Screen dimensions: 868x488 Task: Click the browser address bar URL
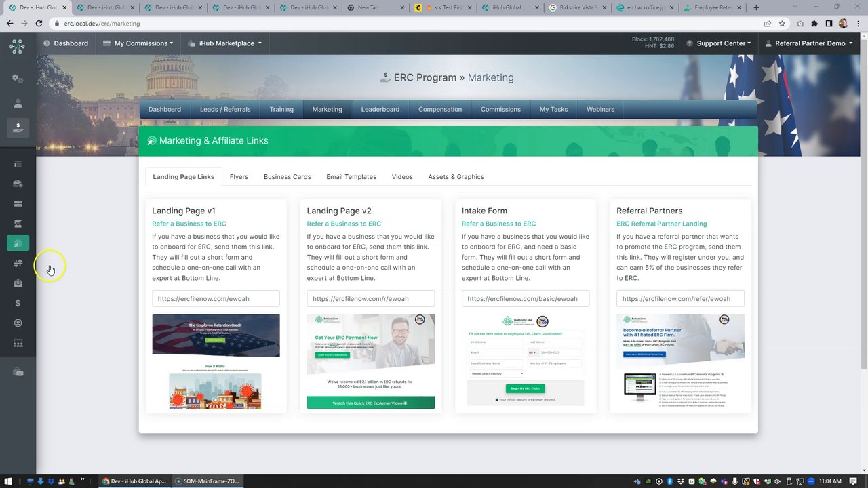tap(102, 23)
